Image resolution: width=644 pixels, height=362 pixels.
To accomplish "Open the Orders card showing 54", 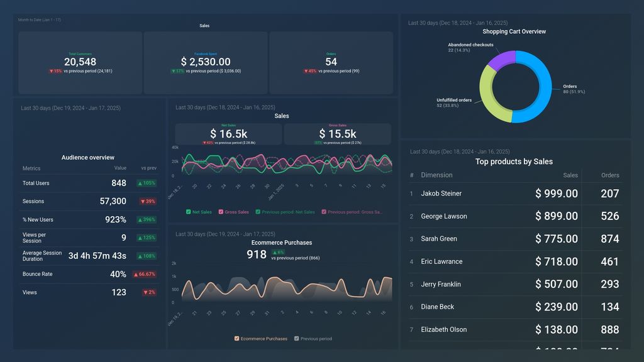I will 331,63.
